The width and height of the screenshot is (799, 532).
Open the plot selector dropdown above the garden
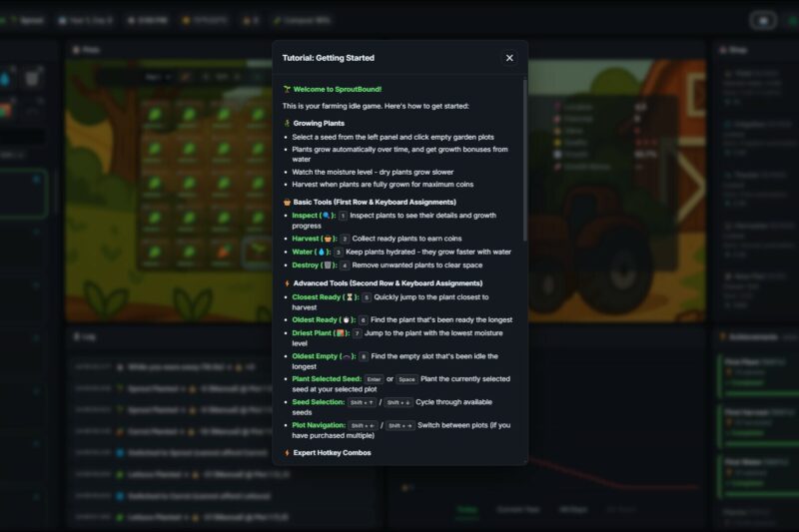coord(158,77)
